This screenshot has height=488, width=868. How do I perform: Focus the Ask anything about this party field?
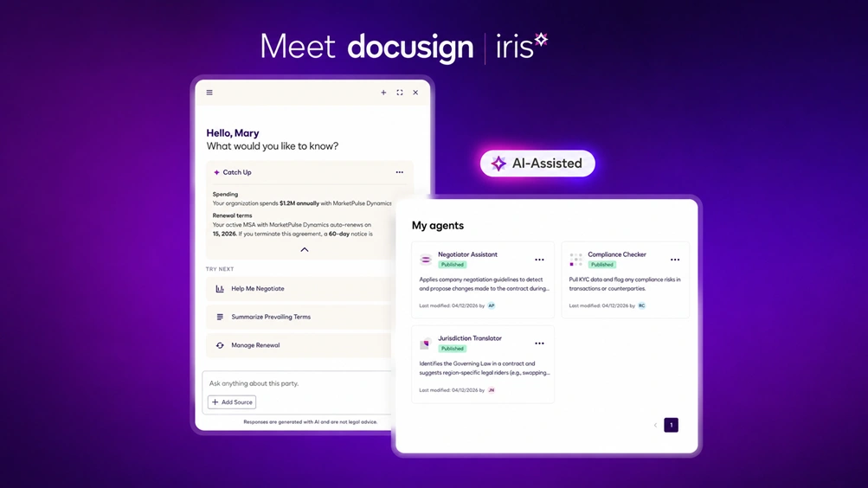(x=299, y=383)
